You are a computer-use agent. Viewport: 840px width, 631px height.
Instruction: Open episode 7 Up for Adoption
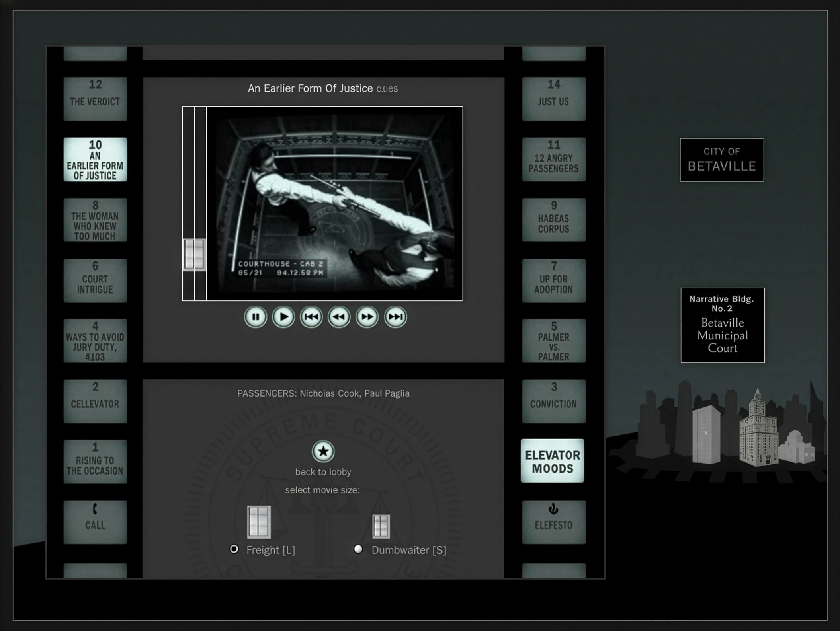click(x=554, y=280)
